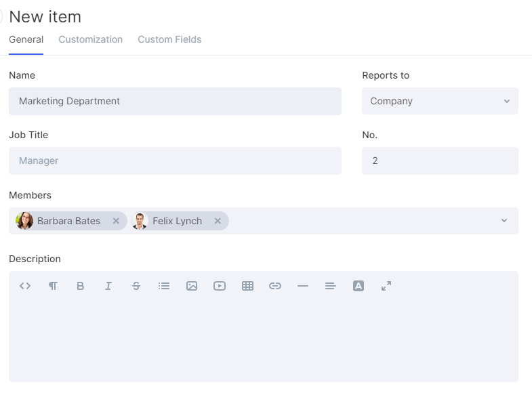
Task: Open the Reports to dropdown
Action: coord(440,101)
